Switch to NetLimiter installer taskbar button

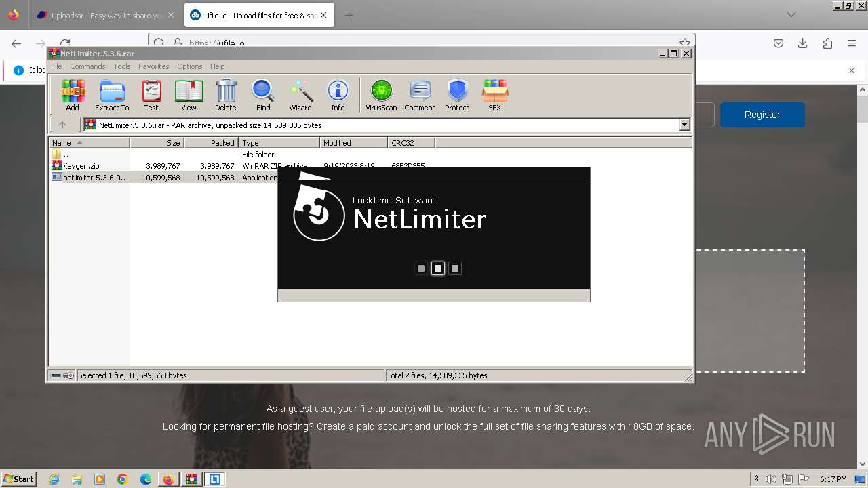click(215, 479)
